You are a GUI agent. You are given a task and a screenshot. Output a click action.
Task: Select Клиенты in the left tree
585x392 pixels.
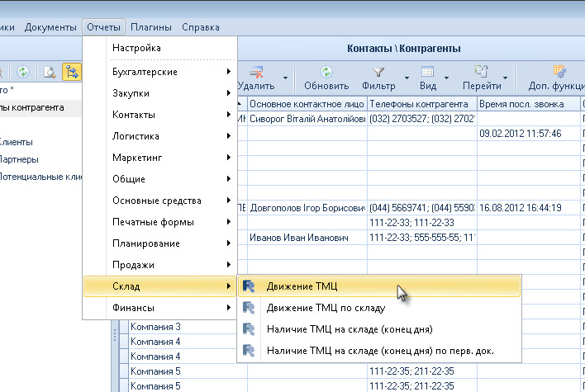tap(16, 142)
